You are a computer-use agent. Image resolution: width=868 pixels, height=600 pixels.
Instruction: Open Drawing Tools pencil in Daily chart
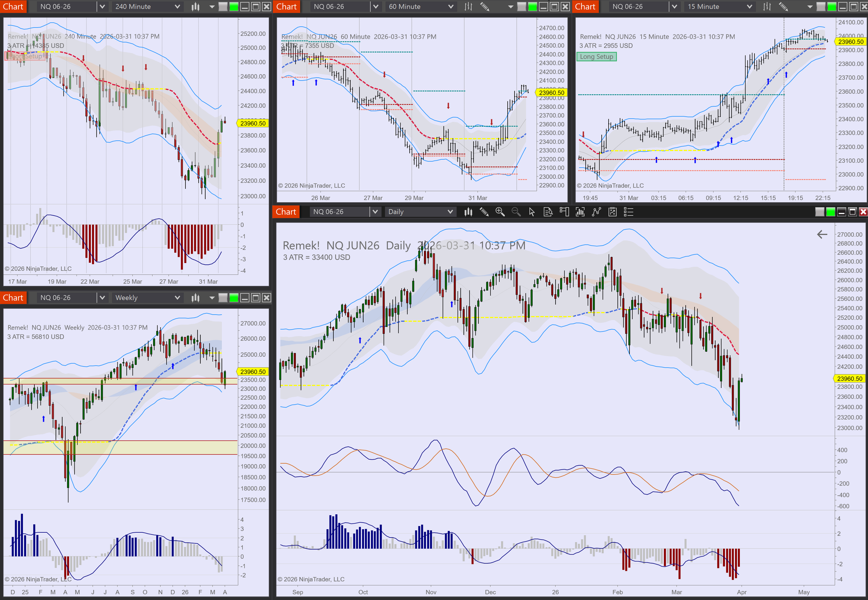tap(484, 212)
